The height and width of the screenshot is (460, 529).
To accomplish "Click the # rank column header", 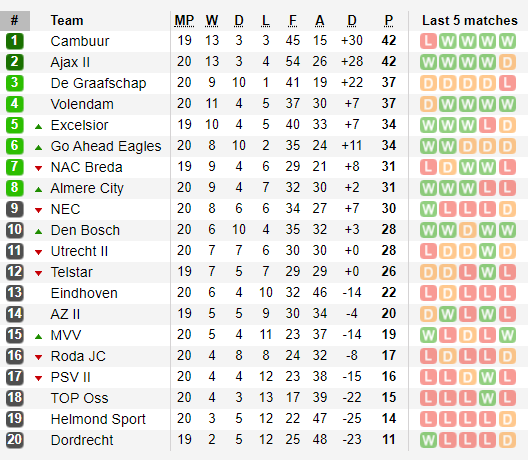I will click(15, 21).
